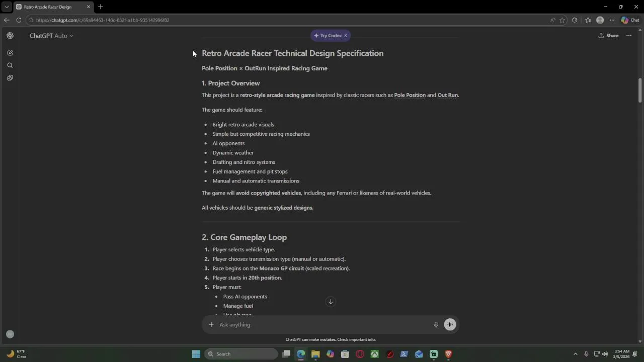Screen dimensions: 644x362
Task: Open Task View from the taskbar
Action: pyautogui.click(x=286, y=354)
